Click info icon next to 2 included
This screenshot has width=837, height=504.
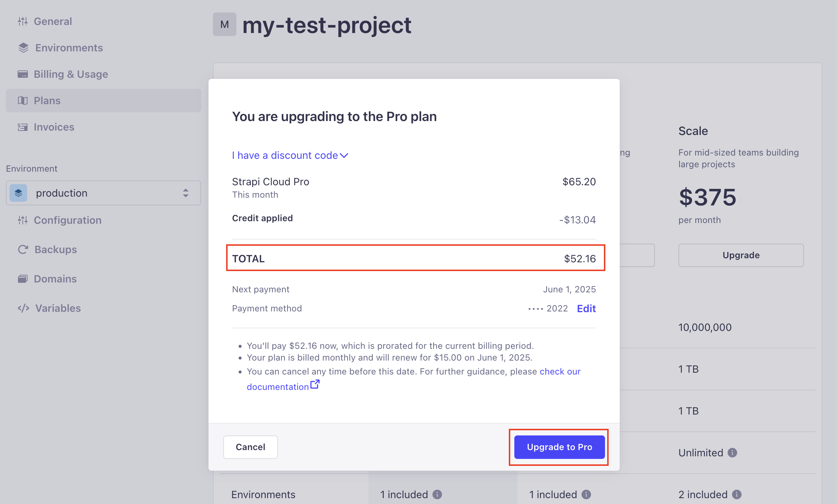[737, 494]
